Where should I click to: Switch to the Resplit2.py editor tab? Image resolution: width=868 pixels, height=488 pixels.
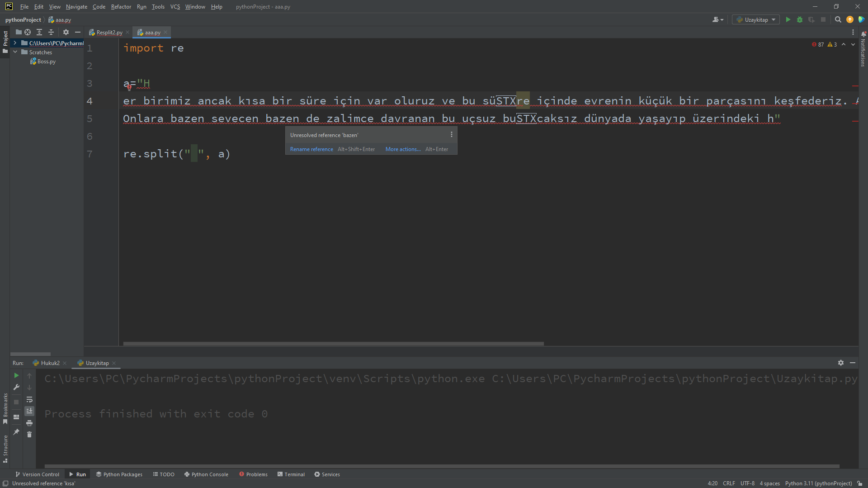(109, 33)
